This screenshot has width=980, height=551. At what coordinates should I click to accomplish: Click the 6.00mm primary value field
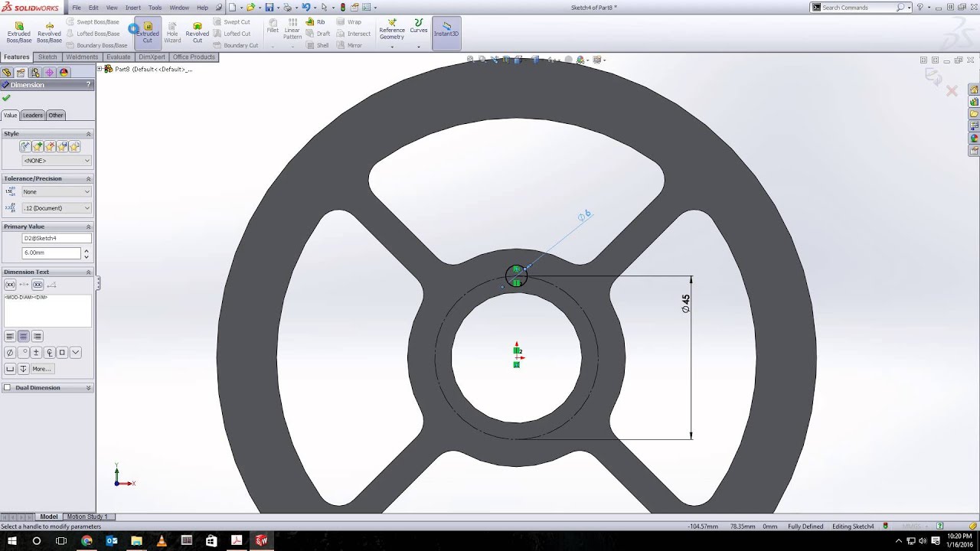(51, 253)
